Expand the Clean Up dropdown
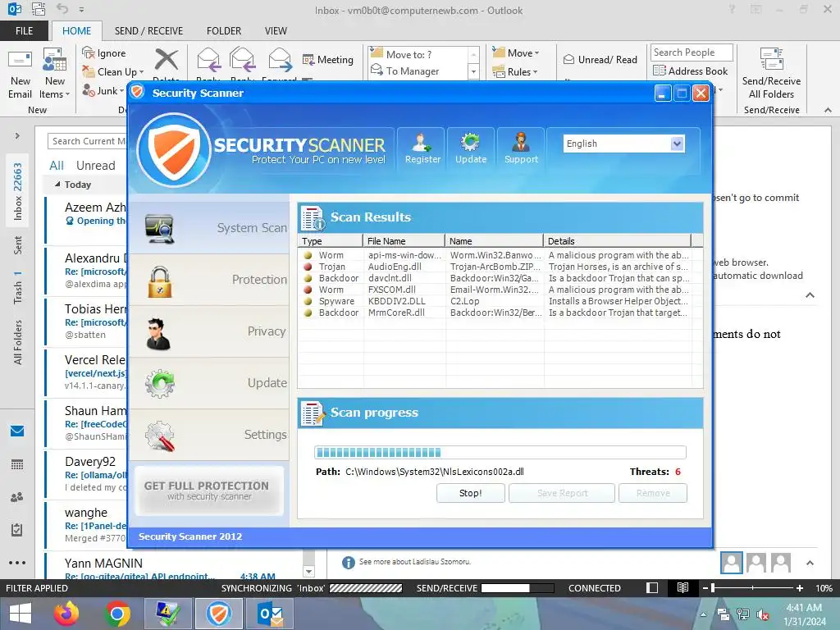The height and width of the screenshot is (630, 840). click(141, 72)
